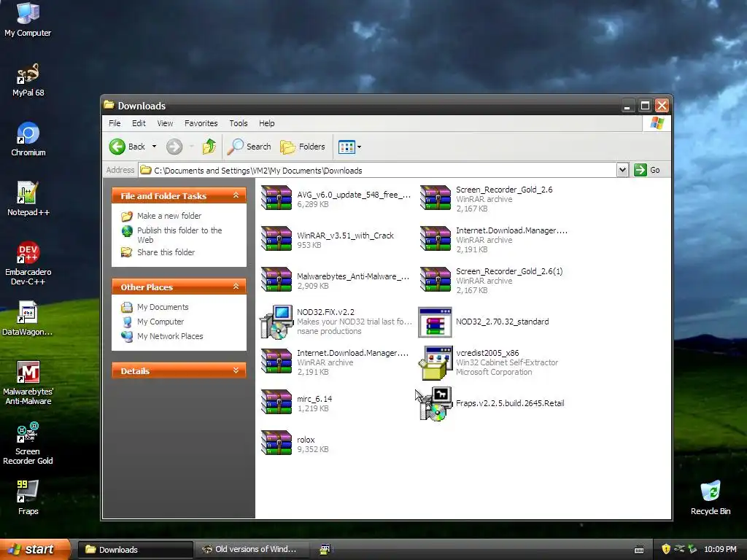
Task: Click right Internet.Download.Manager archive, below Screen_Recorder_Gold_2.6
Action: coord(435,238)
